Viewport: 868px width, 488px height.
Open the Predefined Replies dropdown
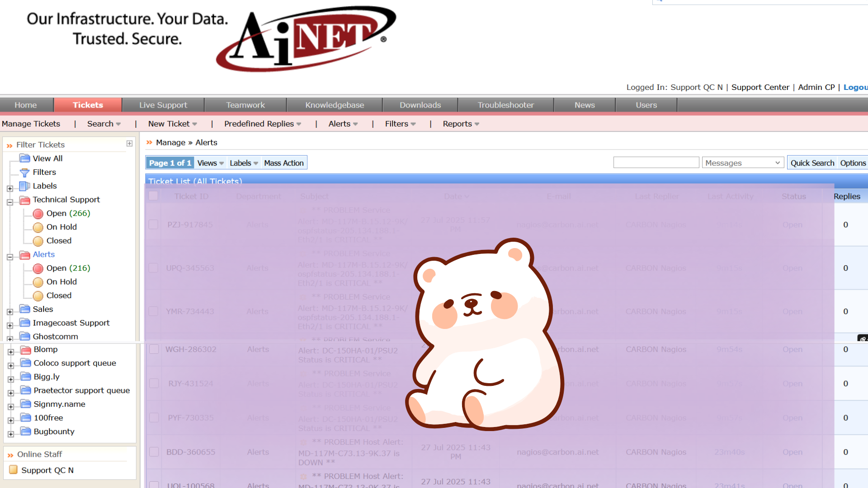[x=263, y=124]
